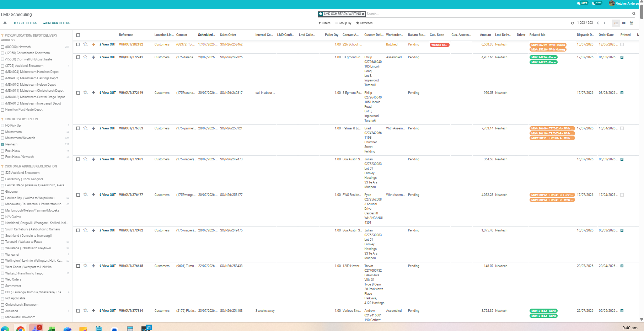This screenshot has height=331, width=644.
Task: Click sales order SO/N26/253433
Action: pos(231,266)
